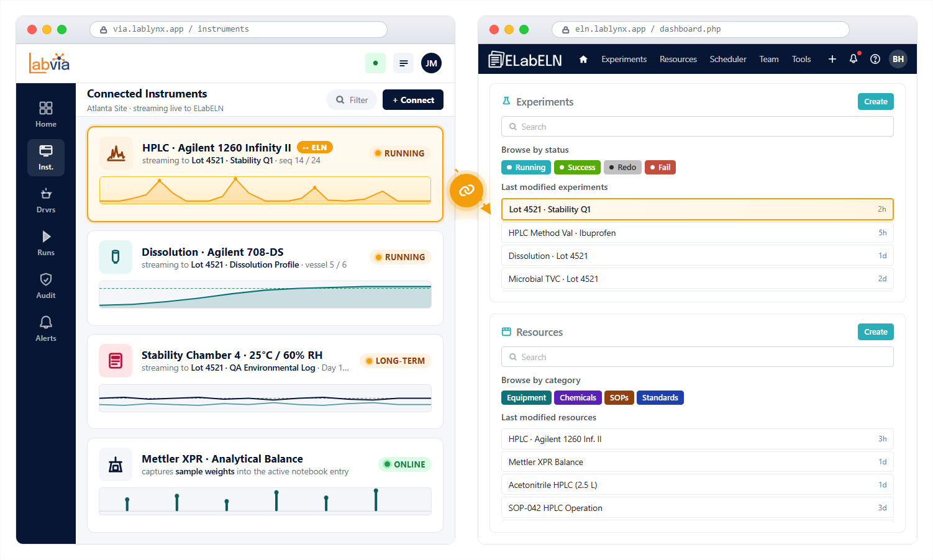933x560 pixels.
Task: Open the Acetonitrile HPLC (2.5 L) resource
Action: point(698,485)
